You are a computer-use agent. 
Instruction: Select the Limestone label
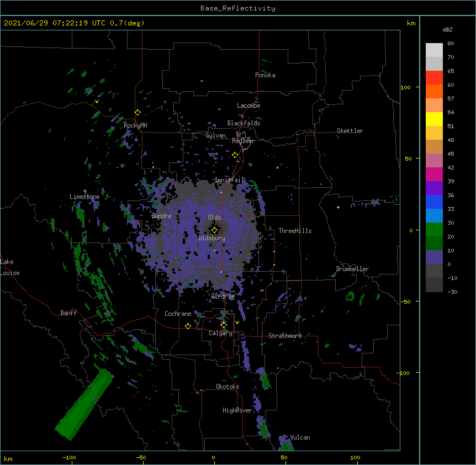[x=84, y=197]
